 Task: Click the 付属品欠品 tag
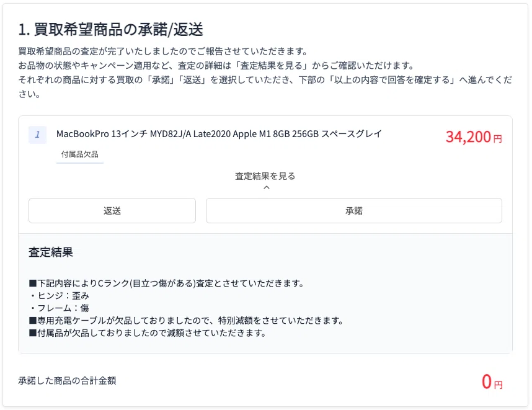click(x=80, y=154)
